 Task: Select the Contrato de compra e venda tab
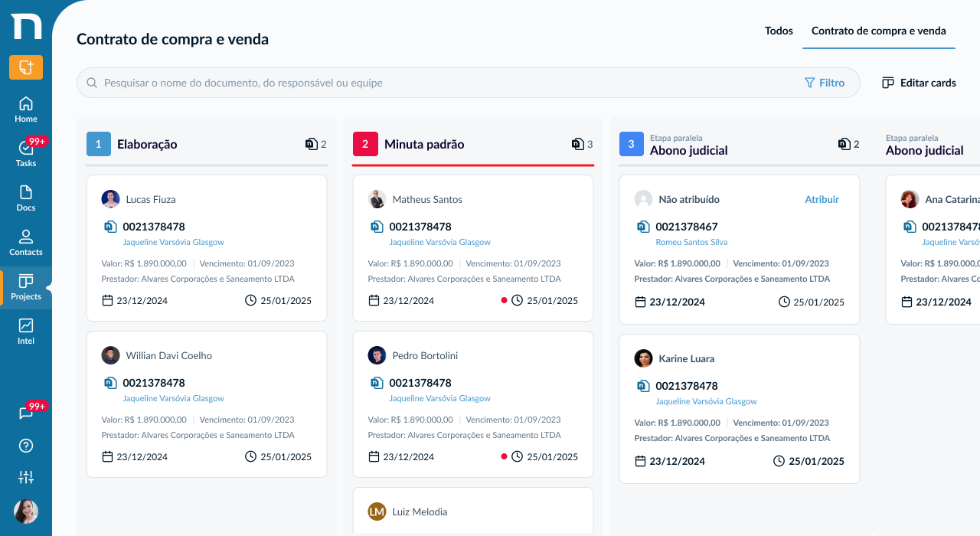tap(879, 31)
